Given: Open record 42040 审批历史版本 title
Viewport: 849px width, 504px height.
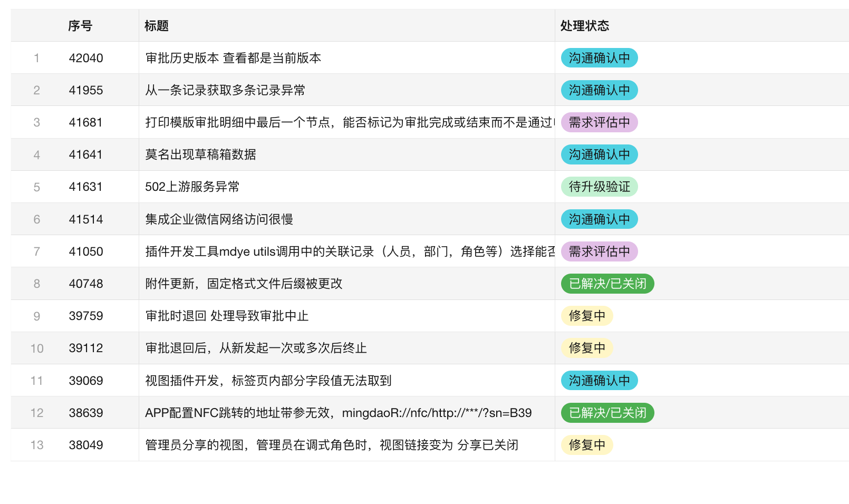Looking at the screenshot, I should [233, 58].
